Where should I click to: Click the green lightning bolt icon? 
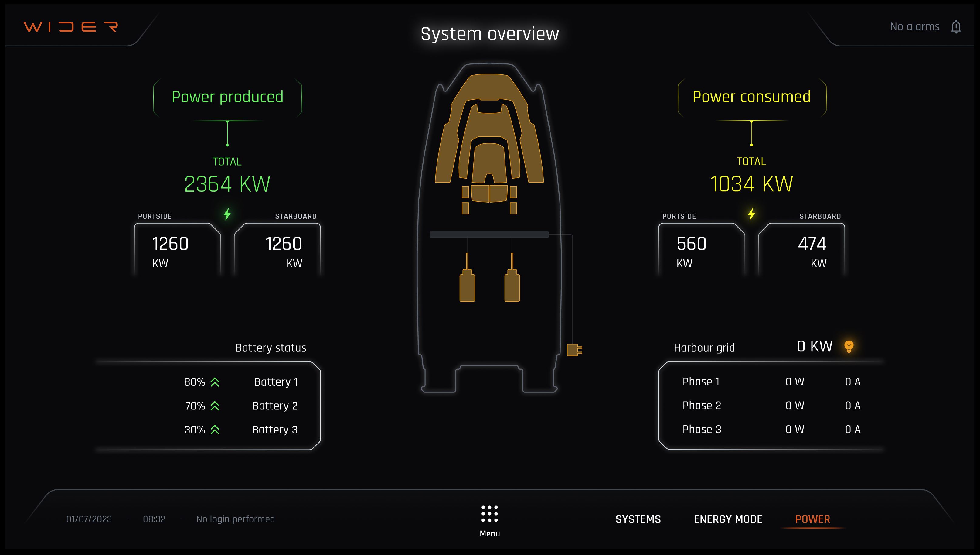(227, 214)
